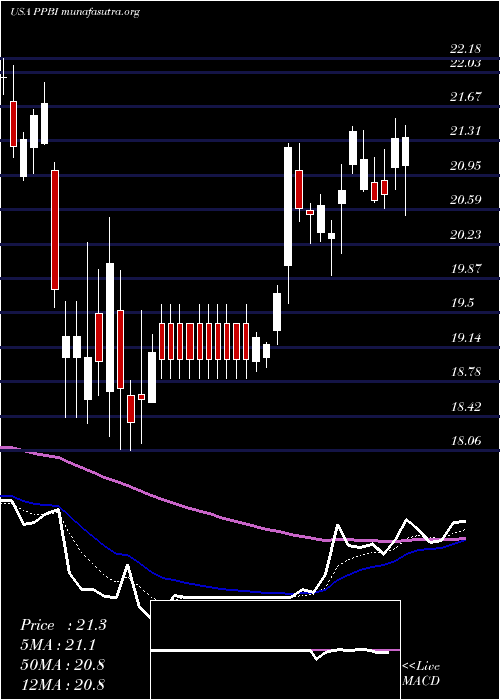Viewport: 500px width, 700px height.
Task: Click the 12MA : 20.8 readout
Action: tap(62, 684)
